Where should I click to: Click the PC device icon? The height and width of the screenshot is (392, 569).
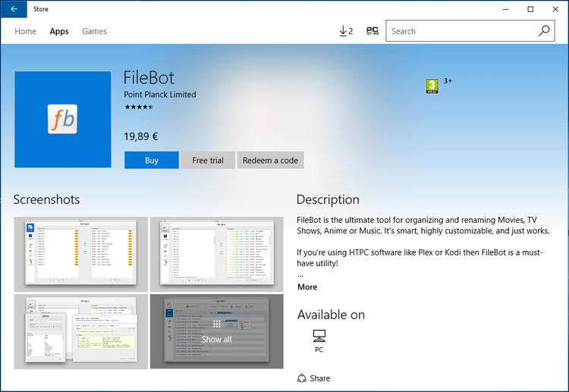point(319,336)
